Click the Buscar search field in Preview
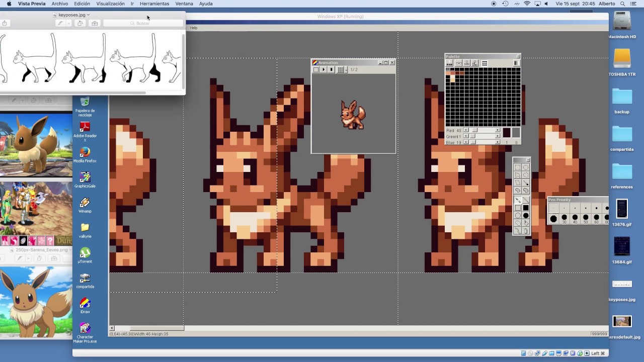Viewport: 644px width, 362px height. (143, 23)
